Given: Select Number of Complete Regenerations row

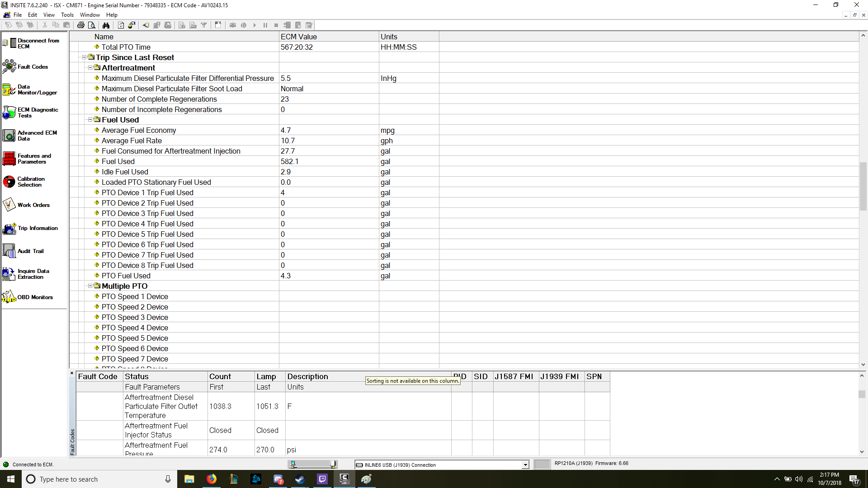Looking at the screenshot, I should coord(464,99).
